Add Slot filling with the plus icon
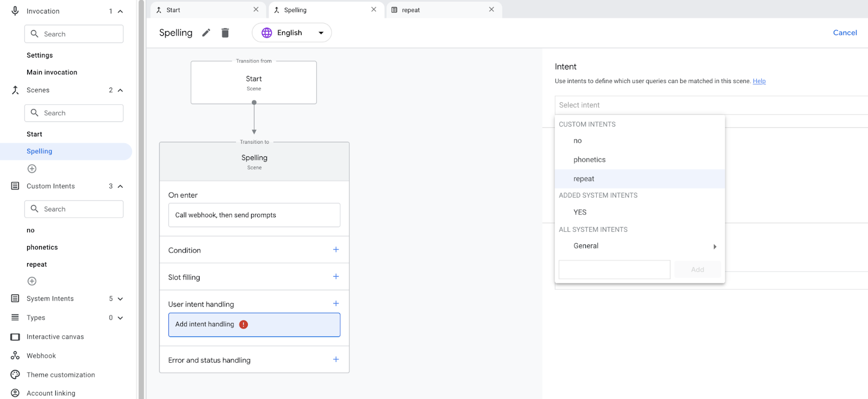This screenshot has height=399, width=868. 336,277
